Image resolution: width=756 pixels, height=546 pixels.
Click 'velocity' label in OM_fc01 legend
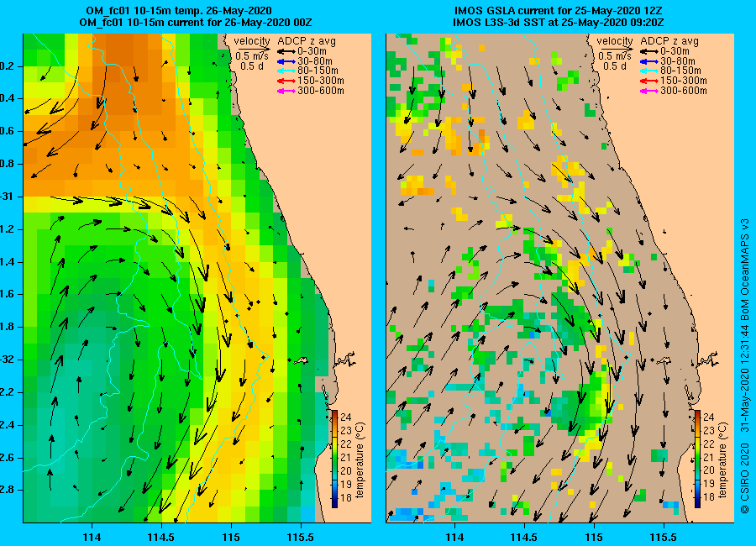[252, 41]
